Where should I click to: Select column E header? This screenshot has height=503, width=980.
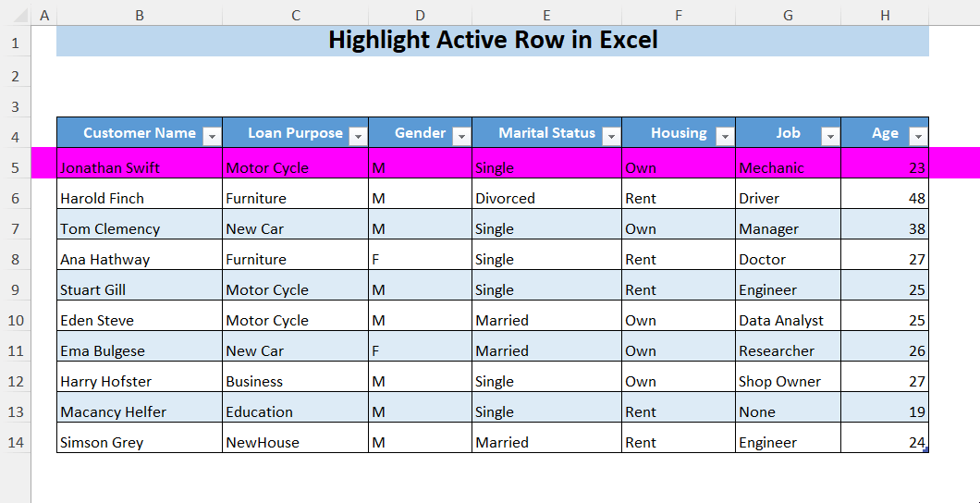point(546,15)
